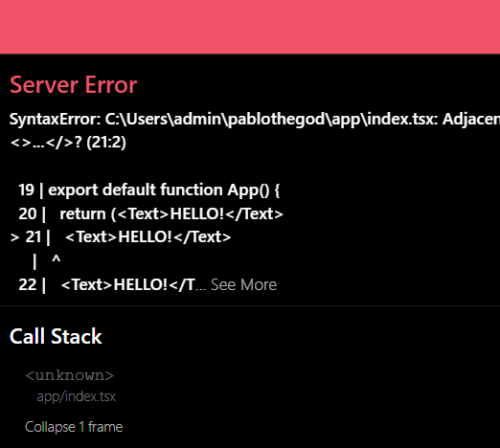Select code line 19 export default function
Viewport: 500px width, 448px height.
[x=164, y=190]
